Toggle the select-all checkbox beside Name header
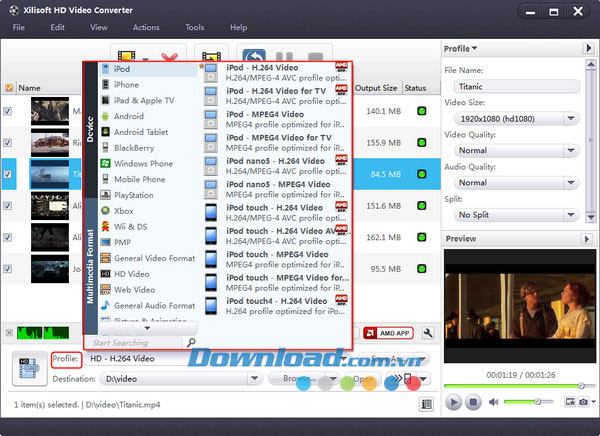 (x=9, y=88)
